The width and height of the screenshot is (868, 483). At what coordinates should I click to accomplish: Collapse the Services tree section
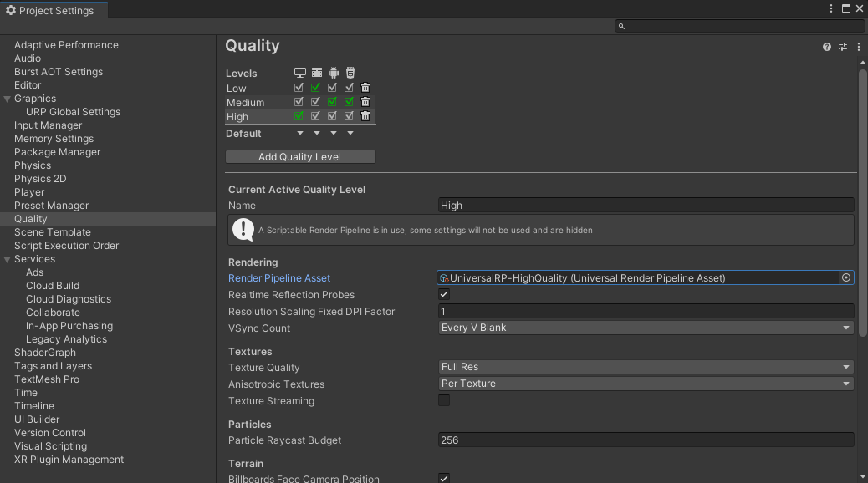coord(8,260)
